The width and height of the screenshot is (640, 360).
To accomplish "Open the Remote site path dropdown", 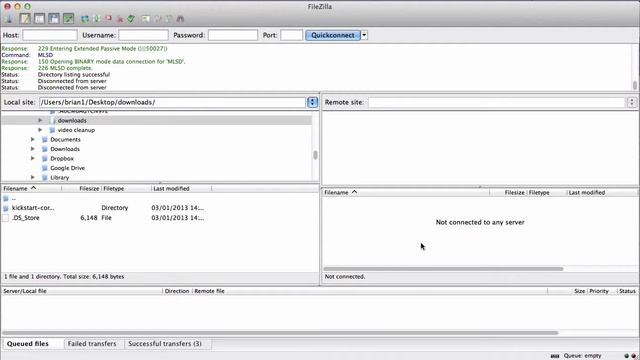I will click(x=632, y=102).
